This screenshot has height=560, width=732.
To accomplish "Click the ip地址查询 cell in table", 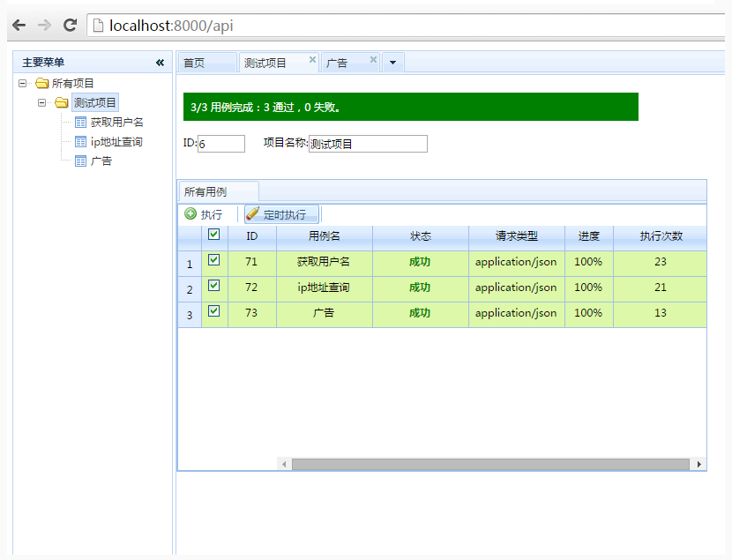I will [x=324, y=287].
